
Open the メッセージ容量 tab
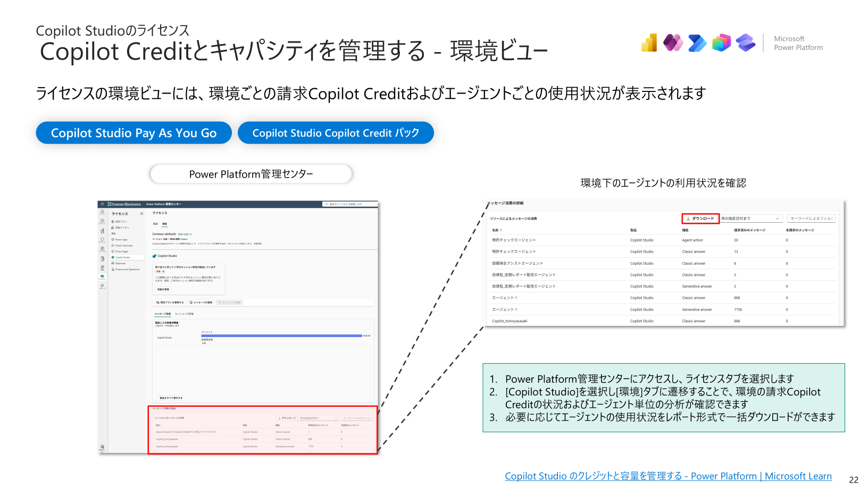(163, 314)
